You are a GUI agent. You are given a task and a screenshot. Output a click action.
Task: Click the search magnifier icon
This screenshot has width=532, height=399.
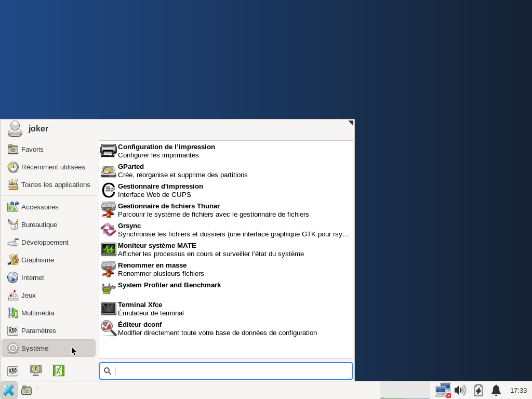(107, 371)
